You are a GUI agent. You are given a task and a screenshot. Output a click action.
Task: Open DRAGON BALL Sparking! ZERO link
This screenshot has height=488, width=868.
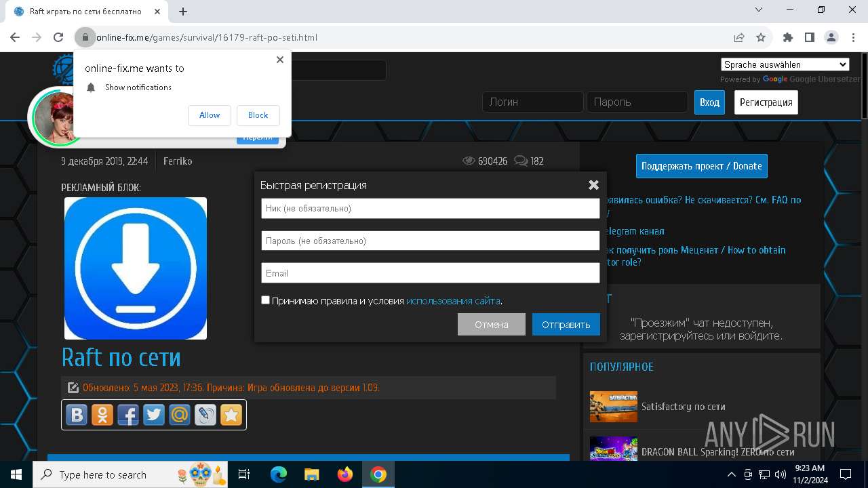tap(718, 452)
